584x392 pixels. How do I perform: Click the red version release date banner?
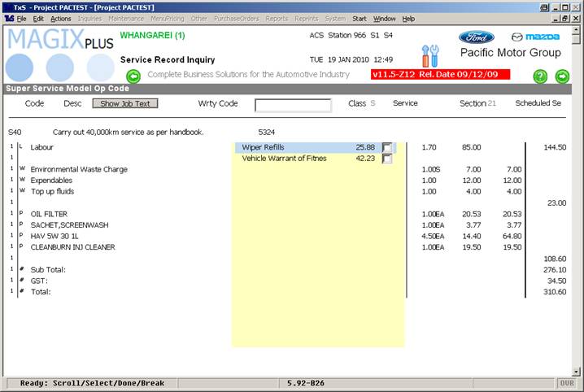[439, 74]
